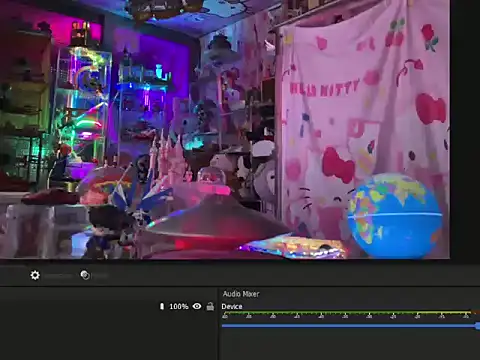The width and height of the screenshot is (480, 360).
Task: Select the 100% value in the source row
Action: [179, 306]
